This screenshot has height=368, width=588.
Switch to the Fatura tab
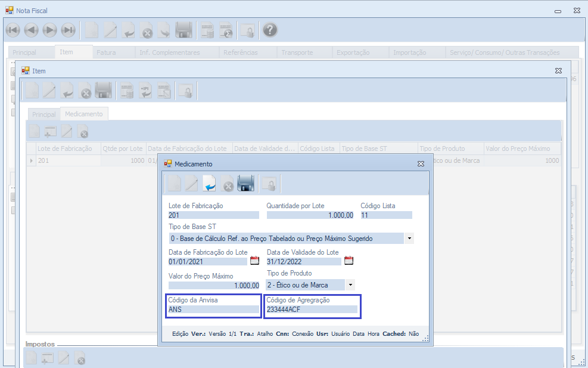coord(106,52)
